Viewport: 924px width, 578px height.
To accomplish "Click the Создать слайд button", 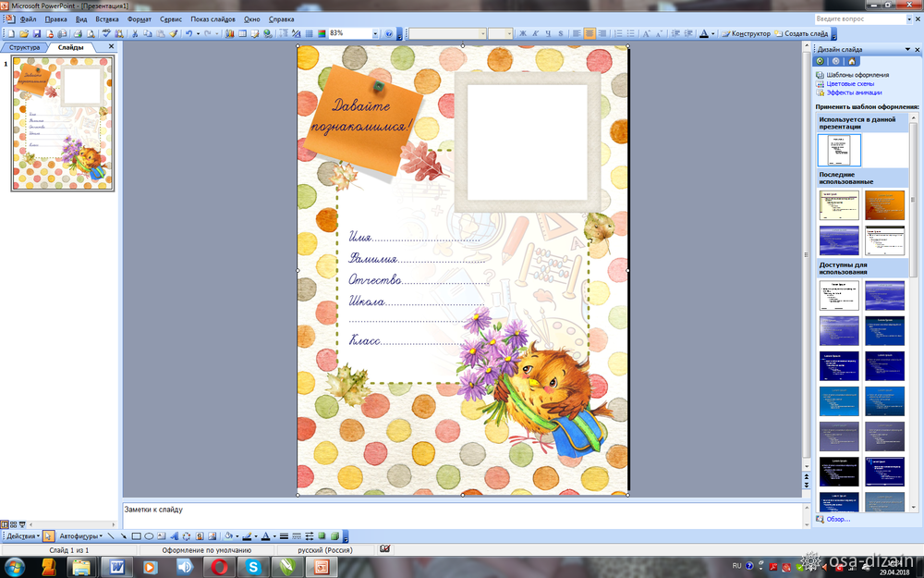I will pos(801,33).
